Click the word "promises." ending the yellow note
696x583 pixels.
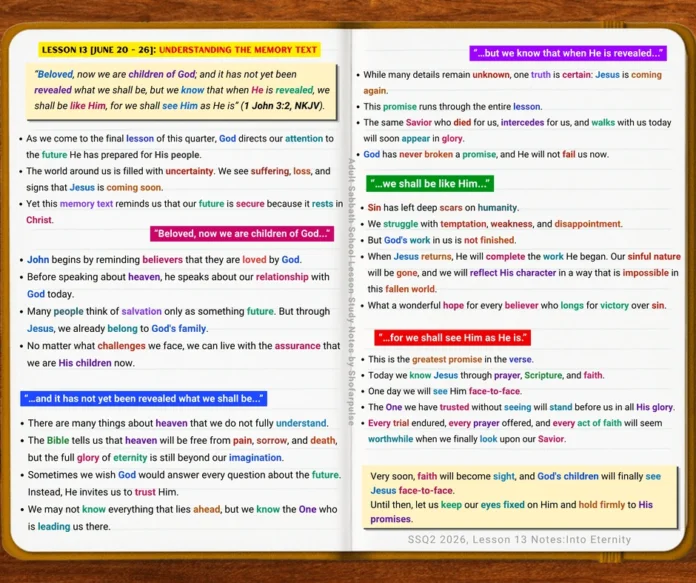[x=392, y=519]
